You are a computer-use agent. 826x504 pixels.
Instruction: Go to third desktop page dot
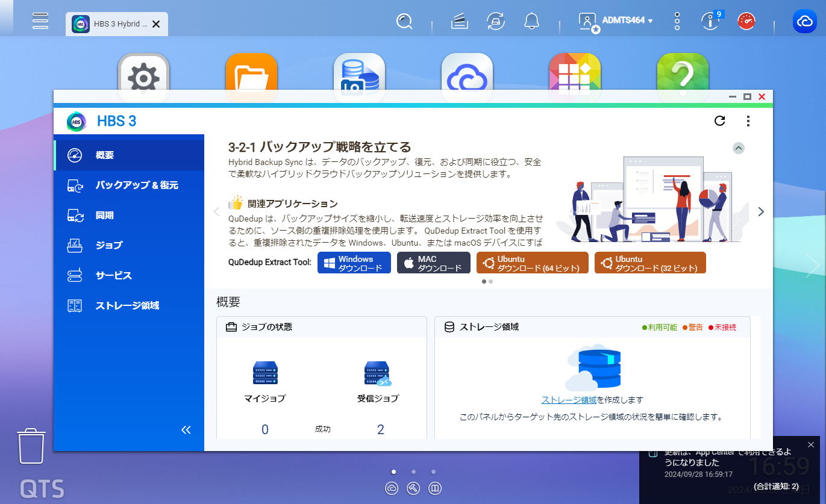pyautogui.click(x=433, y=472)
